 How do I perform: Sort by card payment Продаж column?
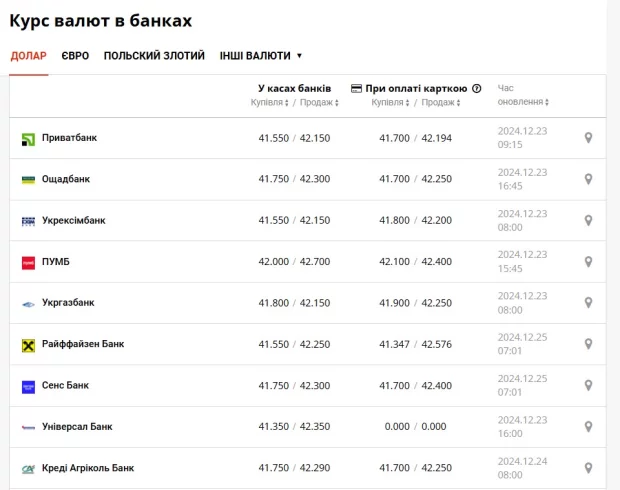(441, 102)
